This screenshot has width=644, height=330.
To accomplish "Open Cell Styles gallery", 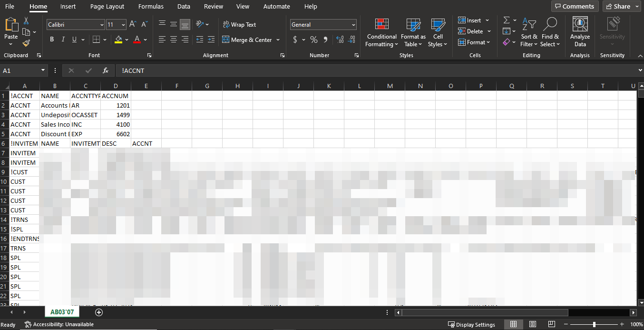I will [x=438, y=32].
